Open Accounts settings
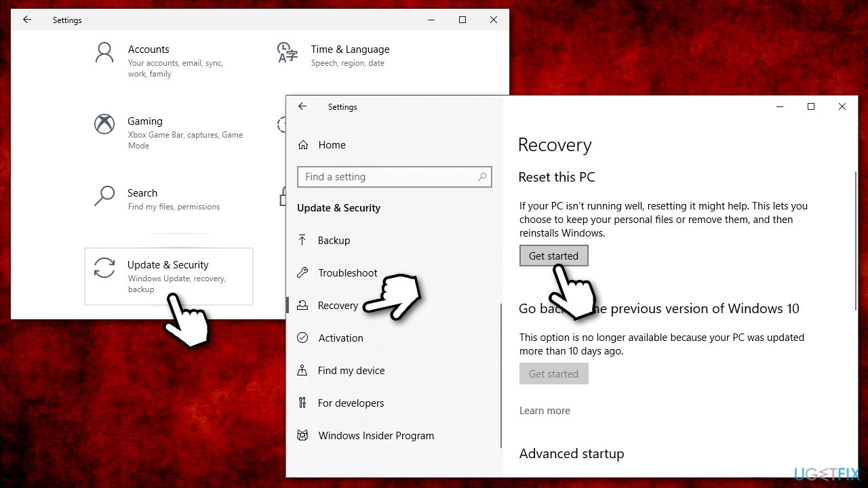Screen dimensions: 868x488 pyautogui.click(x=149, y=49)
